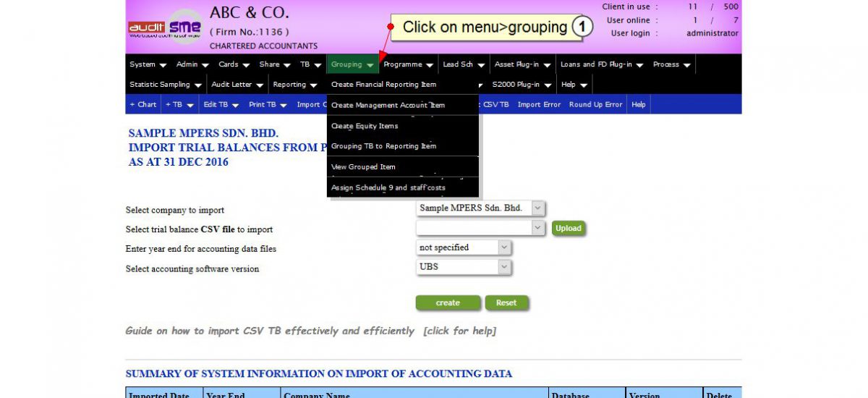868x398 pixels.
Task: Expand the year end dropdown
Action: click(x=464, y=247)
